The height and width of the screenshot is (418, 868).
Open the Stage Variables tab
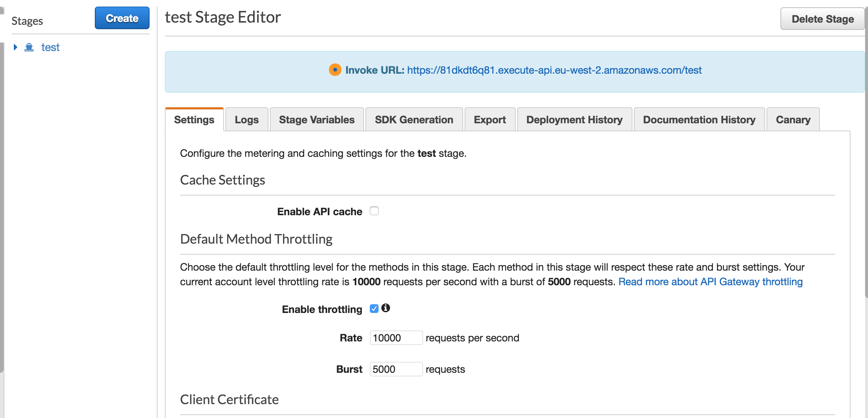pyautogui.click(x=317, y=120)
